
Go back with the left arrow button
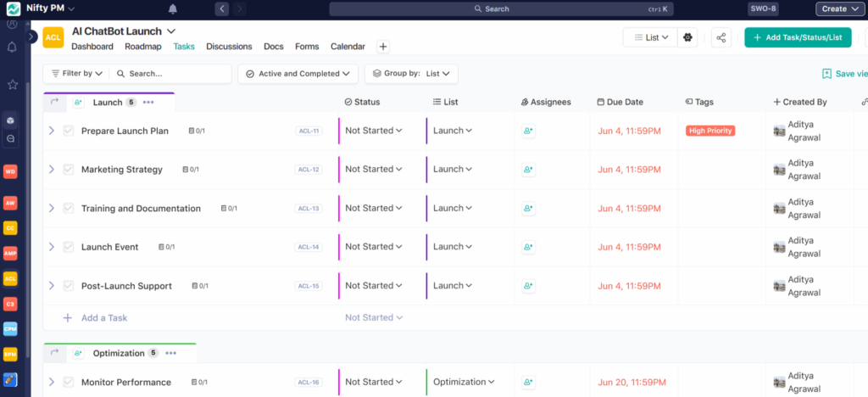(x=222, y=8)
